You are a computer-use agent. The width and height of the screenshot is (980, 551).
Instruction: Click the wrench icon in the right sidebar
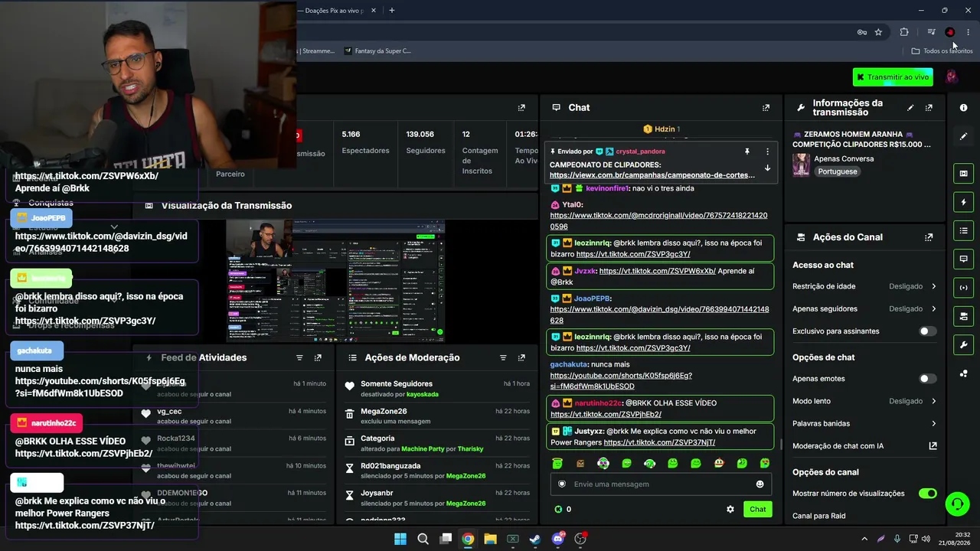pyautogui.click(x=963, y=344)
